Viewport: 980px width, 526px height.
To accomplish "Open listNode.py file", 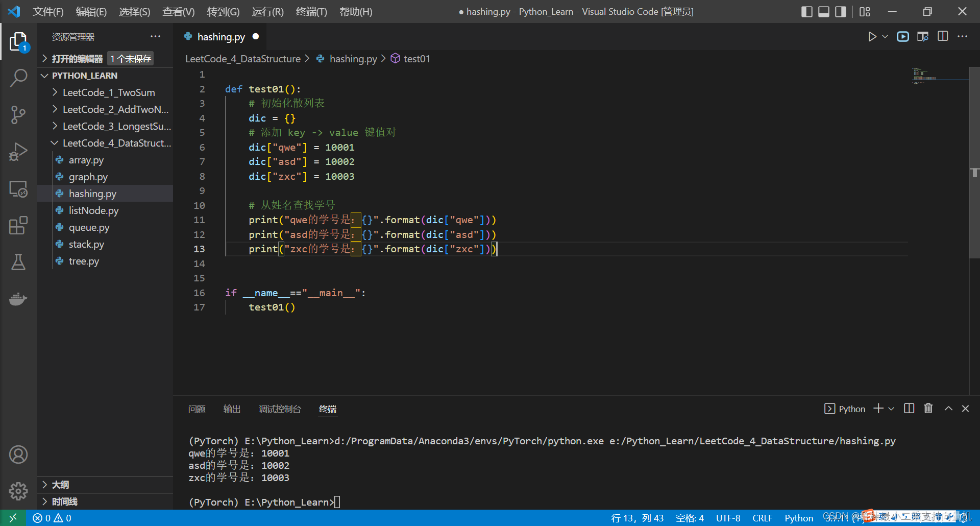I will click(x=105, y=210).
